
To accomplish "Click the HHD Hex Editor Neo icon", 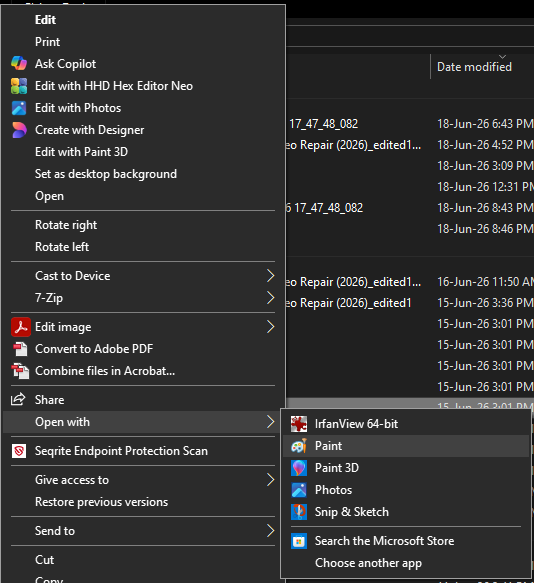I will coord(19,86).
